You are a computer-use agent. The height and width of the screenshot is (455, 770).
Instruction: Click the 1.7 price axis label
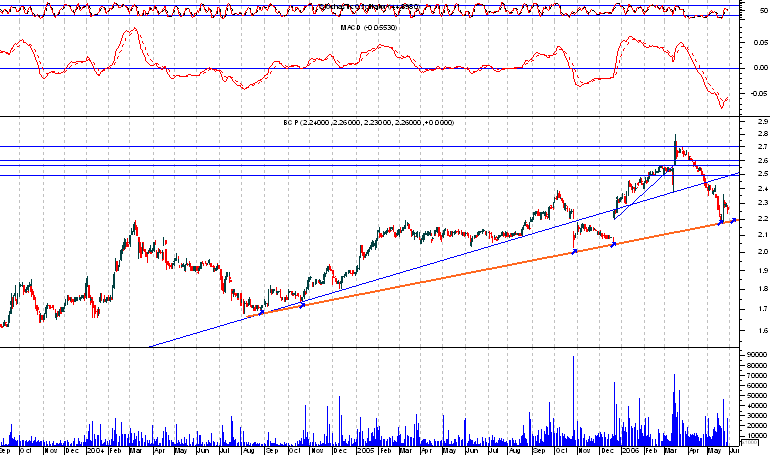click(763, 309)
